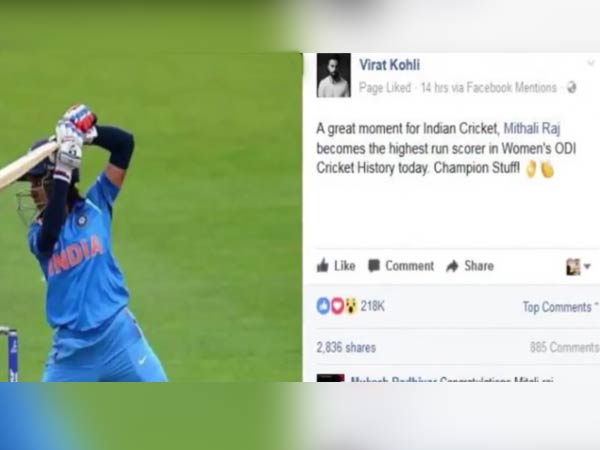The width and height of the screenshot is (600, 450).
Task: Open post options chevron at top right
Action: coord(591,63)
